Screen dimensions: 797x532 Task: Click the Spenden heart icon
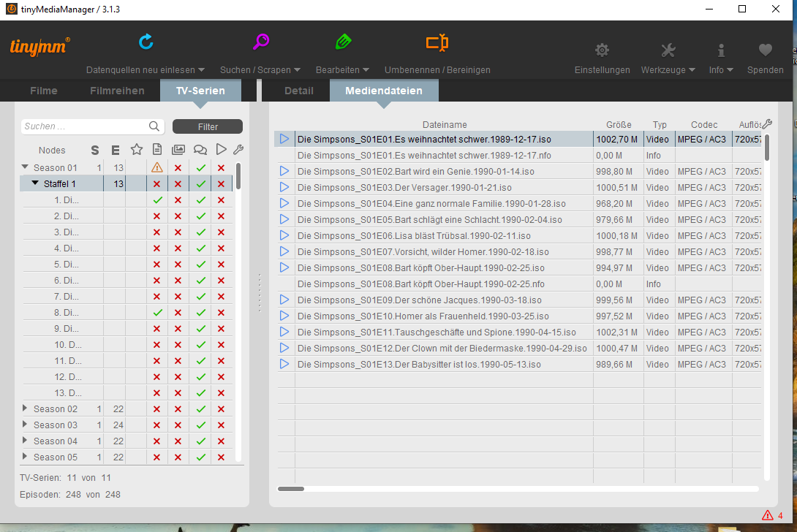point(766,50)
